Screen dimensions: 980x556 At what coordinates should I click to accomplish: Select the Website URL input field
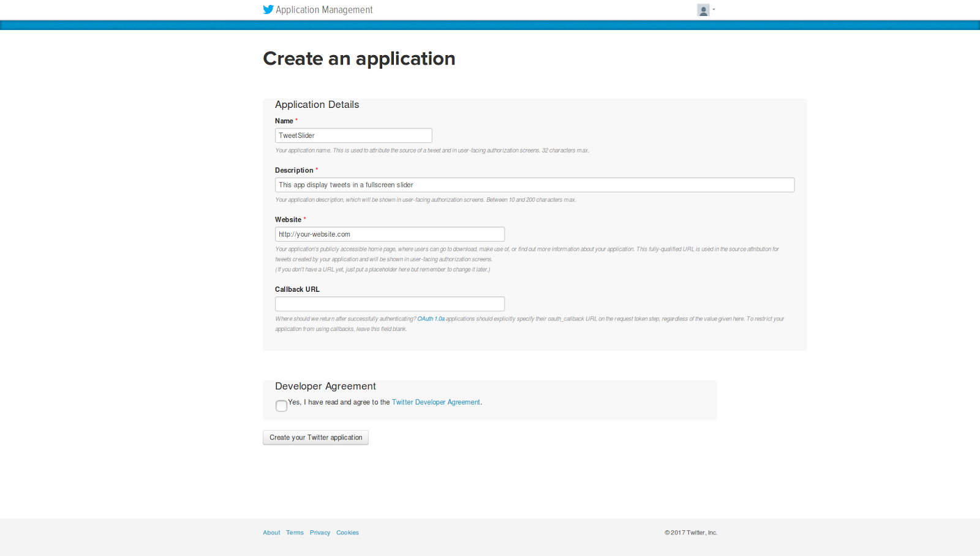(390, 234)
